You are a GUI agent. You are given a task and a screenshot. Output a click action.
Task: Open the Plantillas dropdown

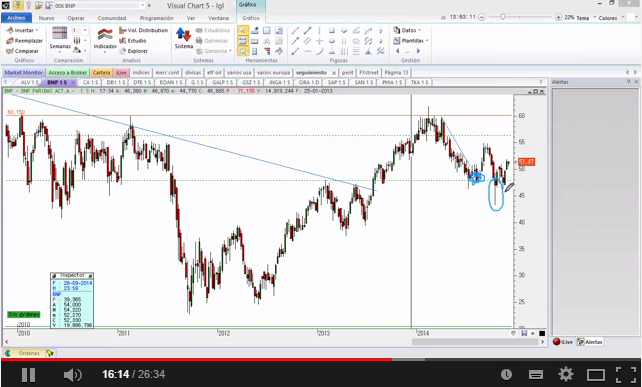point(411,41)
